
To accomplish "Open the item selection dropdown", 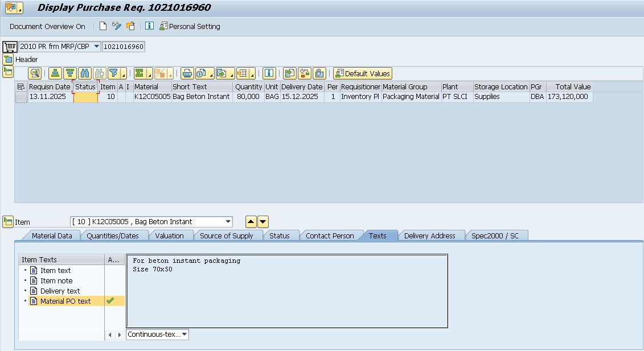I will [x=228, y=222].
